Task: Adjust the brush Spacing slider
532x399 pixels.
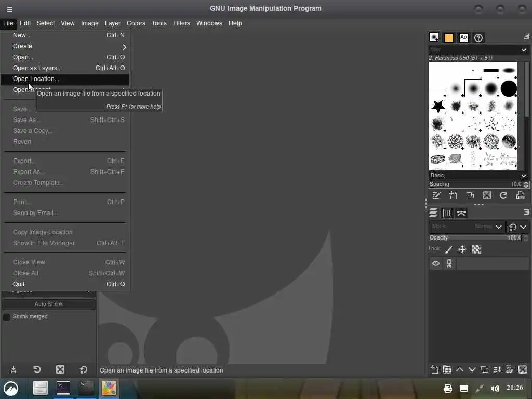Action: tap(476, 184)
